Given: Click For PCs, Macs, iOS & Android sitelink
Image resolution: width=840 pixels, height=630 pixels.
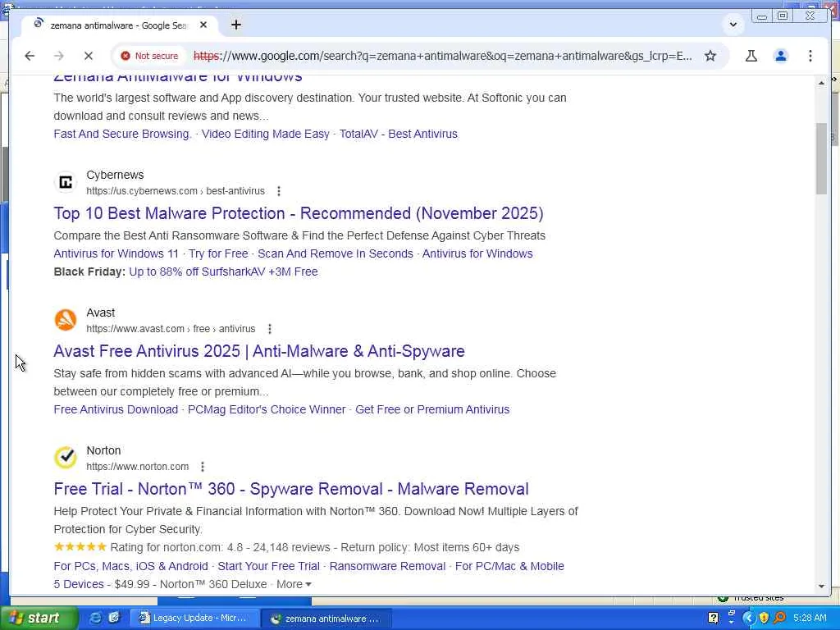Looking at the screenshot, I should [130, 566].
